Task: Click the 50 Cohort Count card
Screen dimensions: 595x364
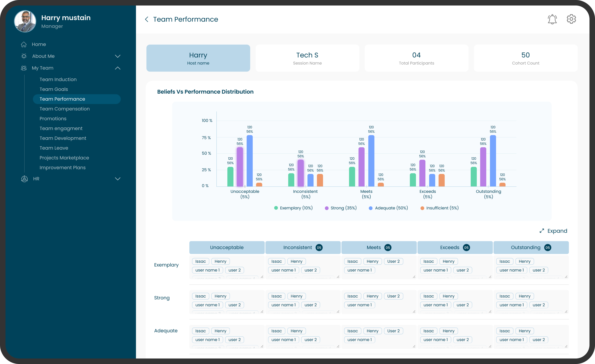Action: [525, 58]
